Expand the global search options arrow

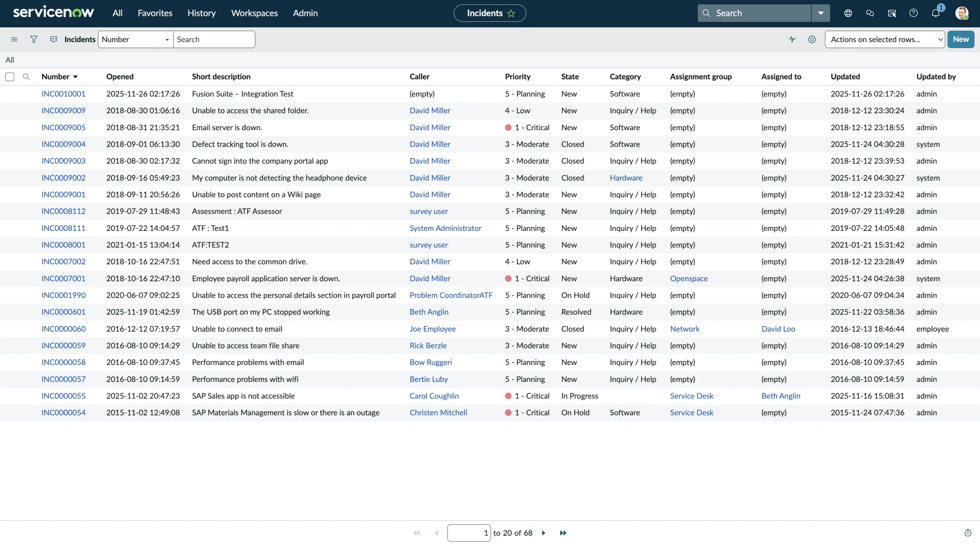pyautogui.click(x=820, y=13)
